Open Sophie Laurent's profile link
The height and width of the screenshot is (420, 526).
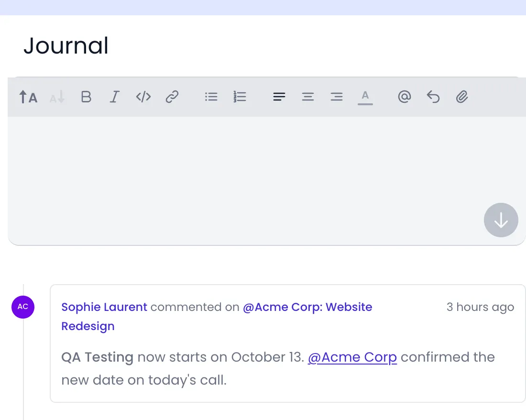tap(104, 307)
